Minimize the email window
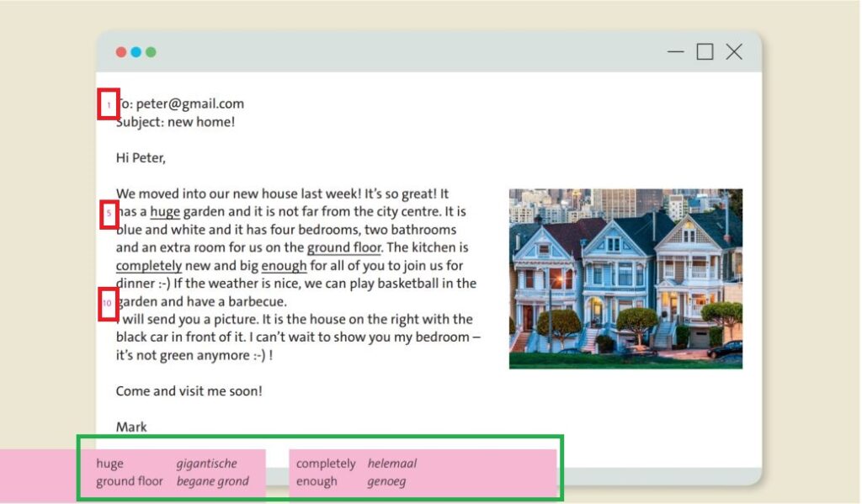The height and width of the screenshot is (504, 862). point(675,52)
